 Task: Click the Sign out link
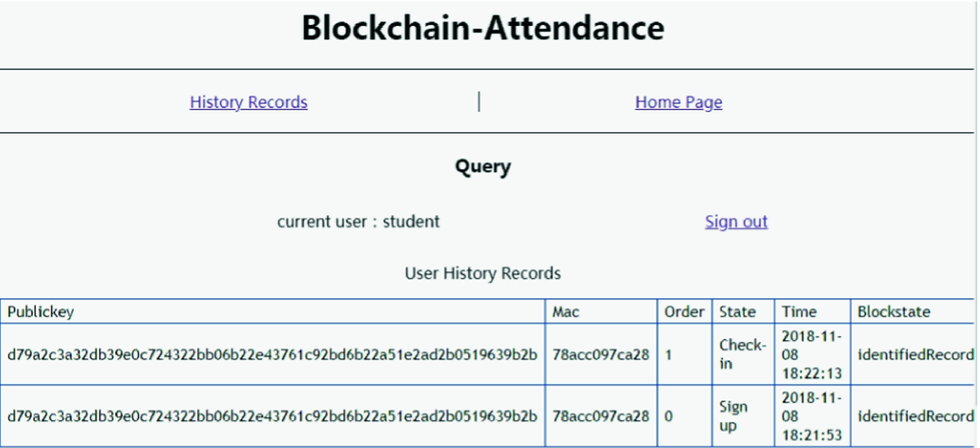pos(736,221)
